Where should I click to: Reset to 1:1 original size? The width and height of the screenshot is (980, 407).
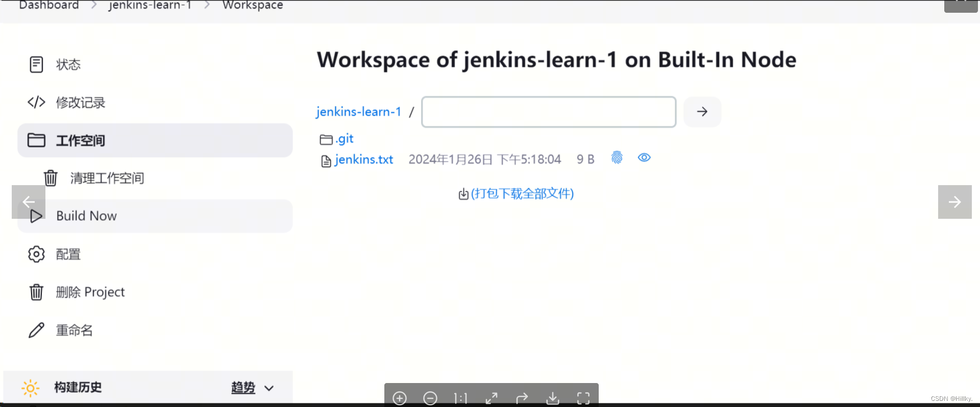[461, 398]
